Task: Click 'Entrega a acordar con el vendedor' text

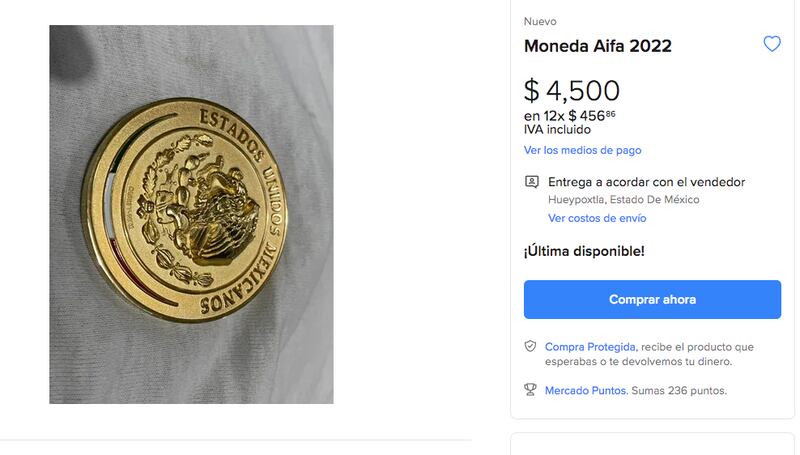Action: 646,182
